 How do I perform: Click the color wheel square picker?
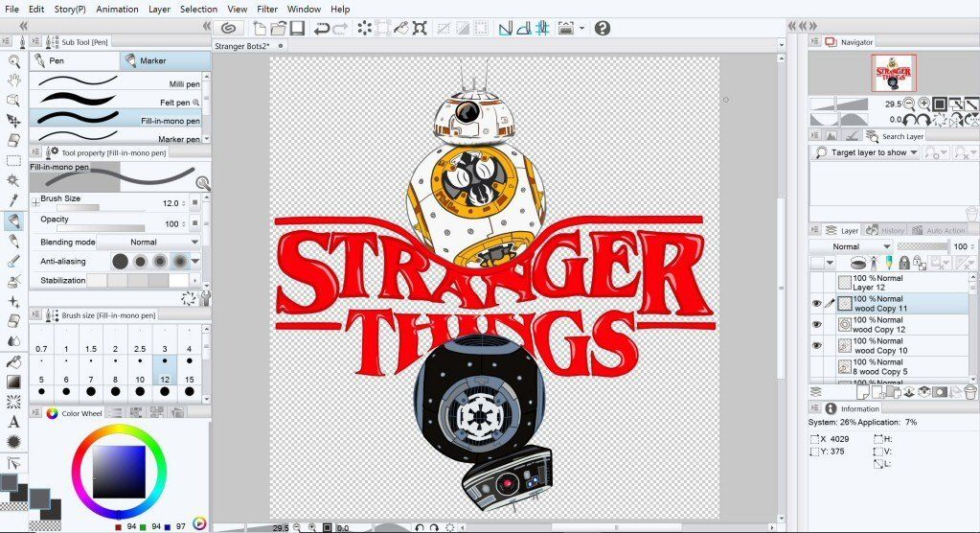(x=119, y=472)
